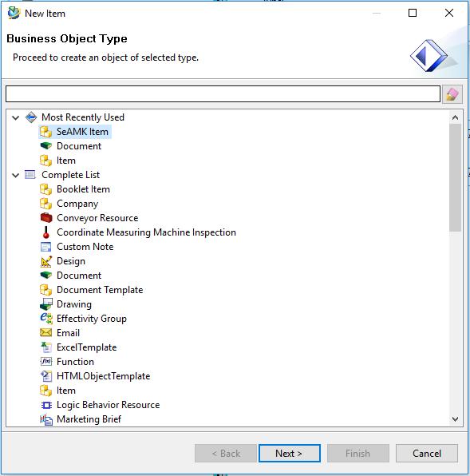Choose Custom Note from the list
Image resolution: width=470 pixels, height=476 pixels.
(x=85, y=247)
